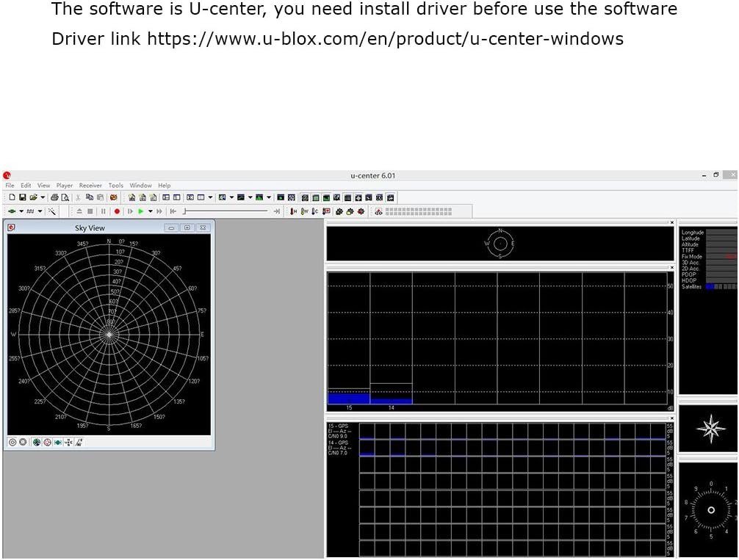The height and width of the screenshot is (560, 739).
Task: Toggle Sky View globe display icon
Action: point(37,443)
